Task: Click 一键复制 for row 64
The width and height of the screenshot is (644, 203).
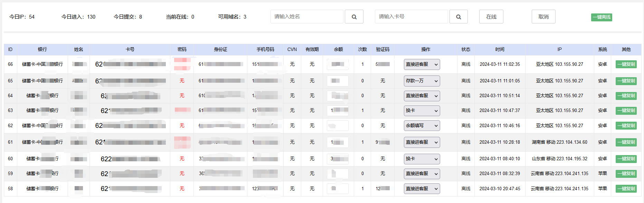Action: pos(626,96)
